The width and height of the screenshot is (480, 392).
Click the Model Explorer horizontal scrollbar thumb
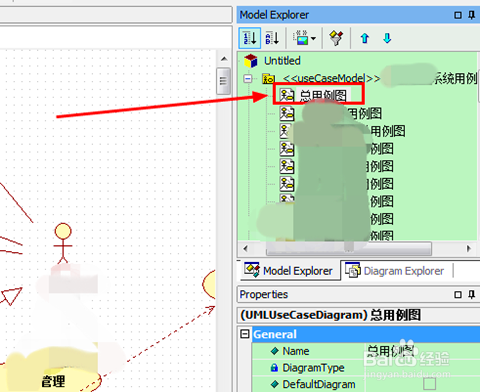pos(348,248)
